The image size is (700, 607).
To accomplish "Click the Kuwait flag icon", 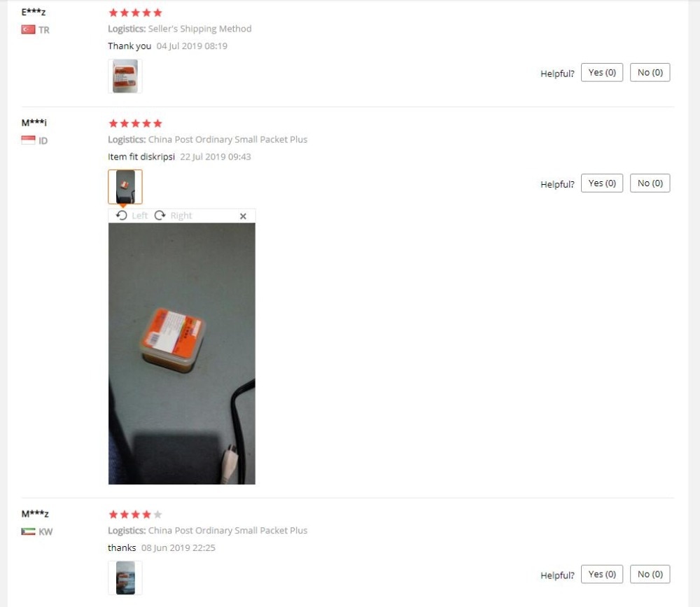I will [28, 531].
